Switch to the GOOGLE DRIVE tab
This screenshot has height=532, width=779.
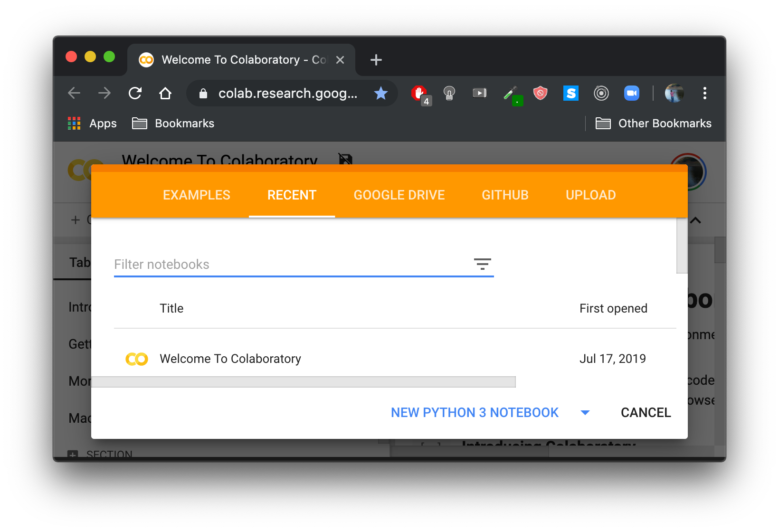pyautogui.click(x=399, y=195)
